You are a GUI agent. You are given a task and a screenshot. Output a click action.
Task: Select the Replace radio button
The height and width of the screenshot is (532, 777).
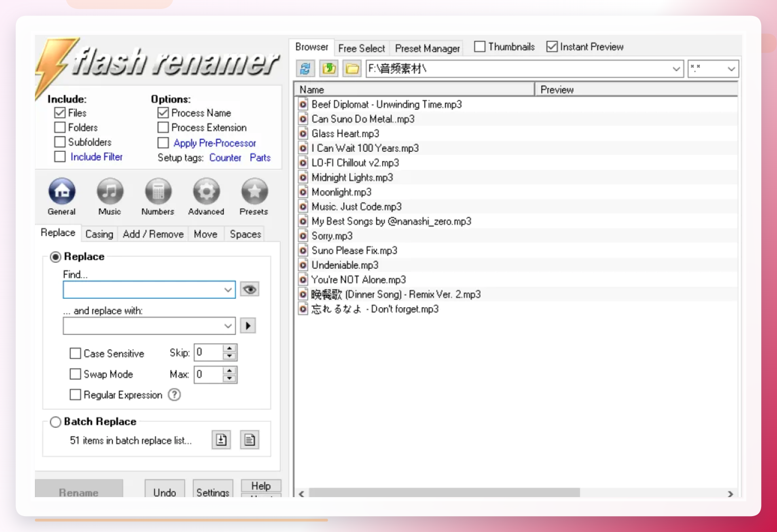coord(56,257)
